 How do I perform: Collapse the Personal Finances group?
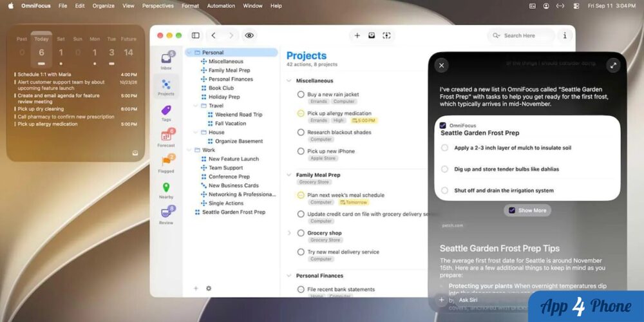click(289, 276)
